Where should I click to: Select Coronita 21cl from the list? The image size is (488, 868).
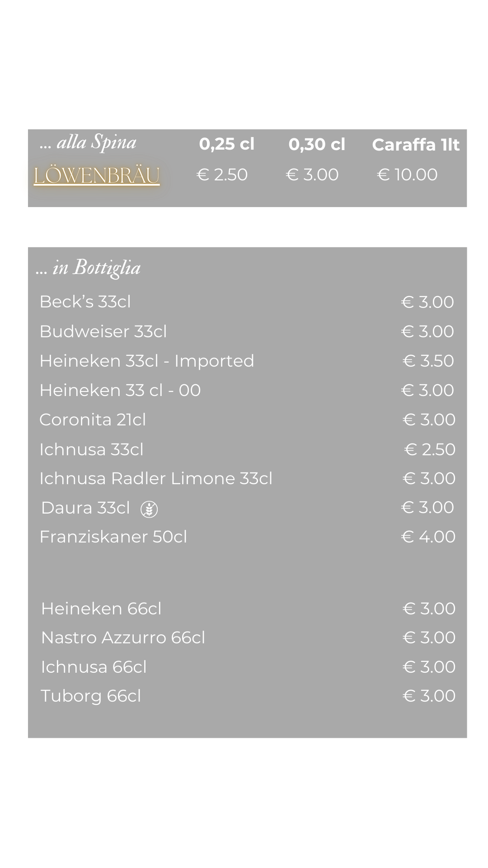tap(93, 420)
